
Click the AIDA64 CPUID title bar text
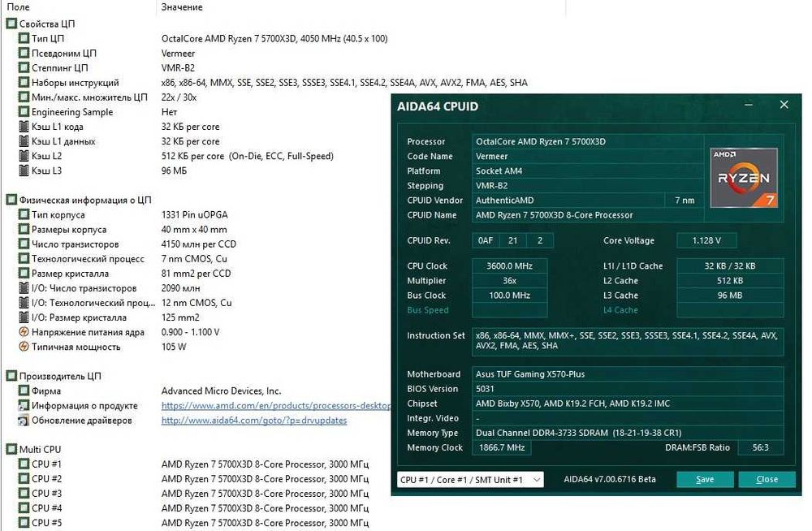click(438, 106)
